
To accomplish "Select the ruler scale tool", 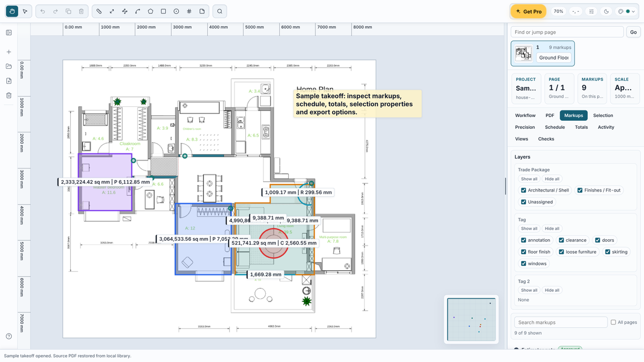I will pos(99,11).
